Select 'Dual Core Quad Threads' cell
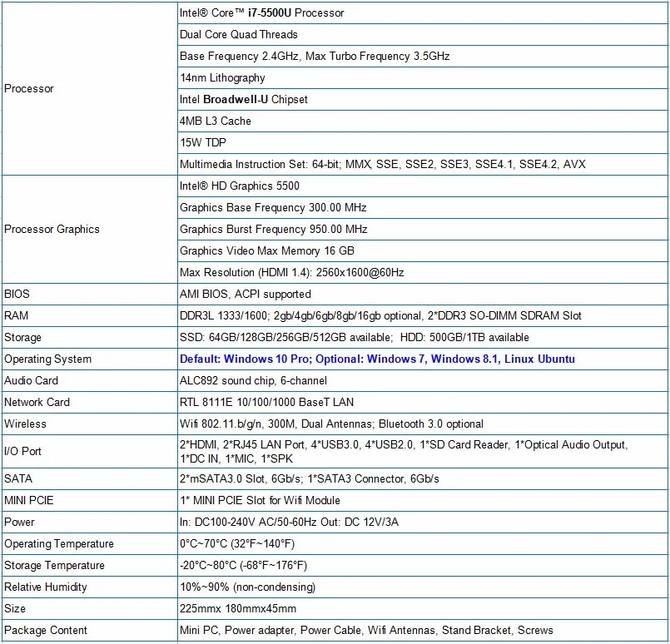Screen dimensions: 670x644 (x=423, y=35)
